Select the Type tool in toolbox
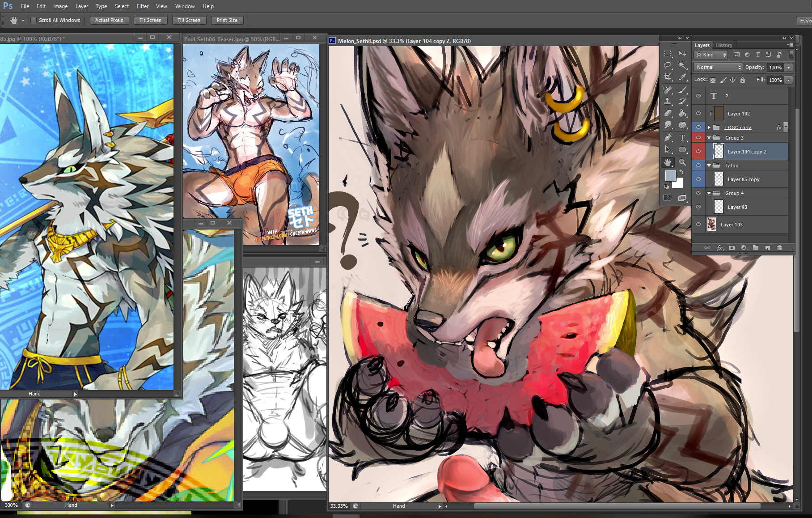 (x=682, y=138)
